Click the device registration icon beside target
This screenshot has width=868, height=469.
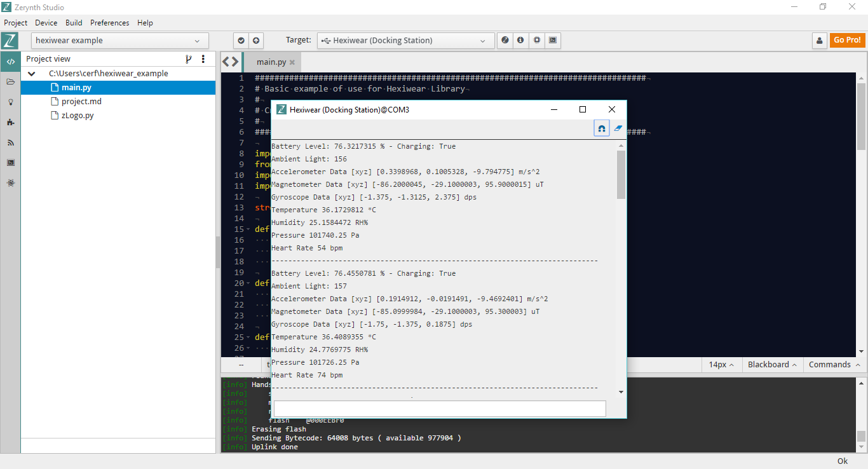505,40
